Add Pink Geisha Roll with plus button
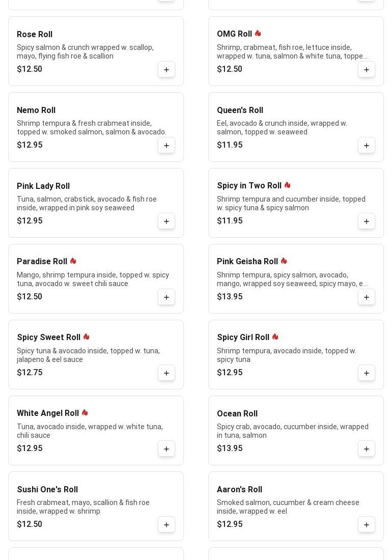 (x=367, y=297)
